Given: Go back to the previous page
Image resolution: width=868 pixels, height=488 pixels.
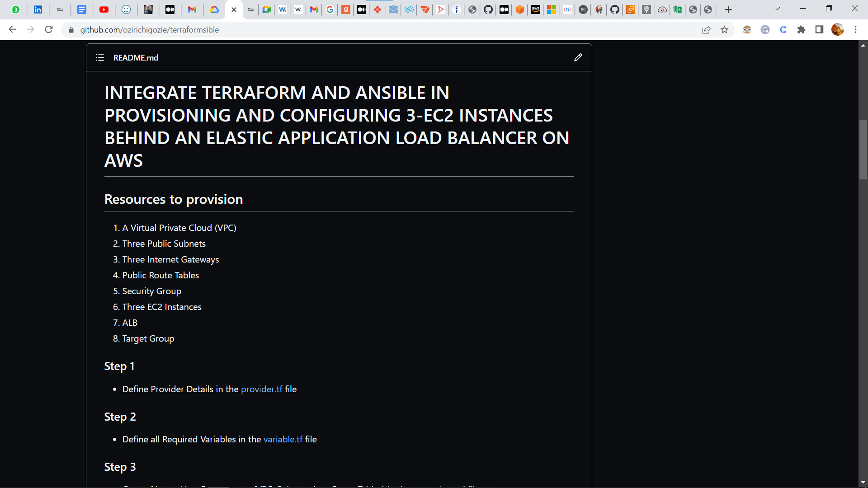Looking at the screenshot, I should (12, 29).
